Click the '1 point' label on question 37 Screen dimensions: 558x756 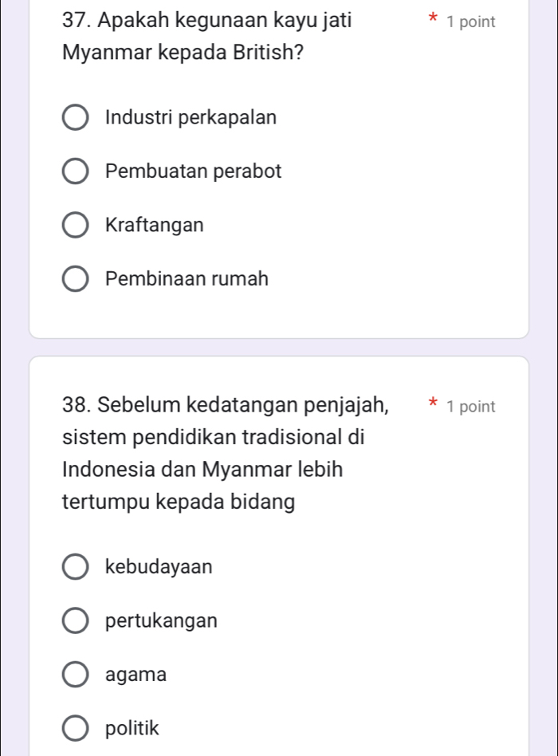click(471, 22)
